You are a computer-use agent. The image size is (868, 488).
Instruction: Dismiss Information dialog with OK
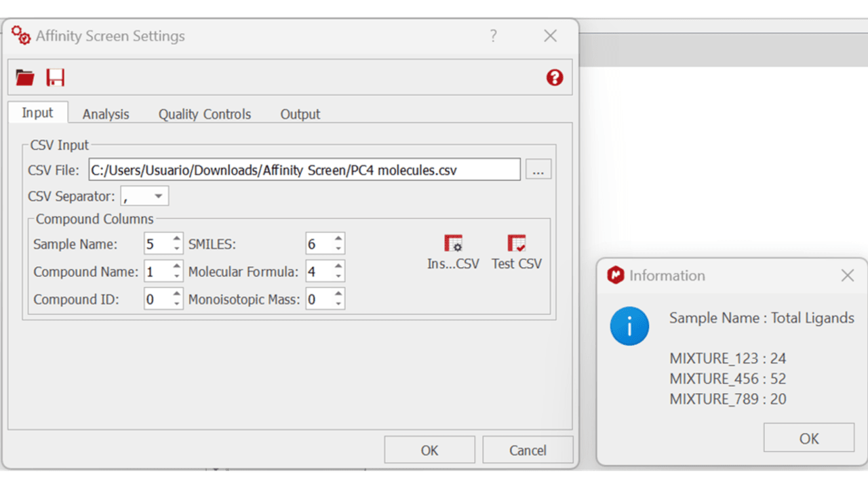[808, 438]
